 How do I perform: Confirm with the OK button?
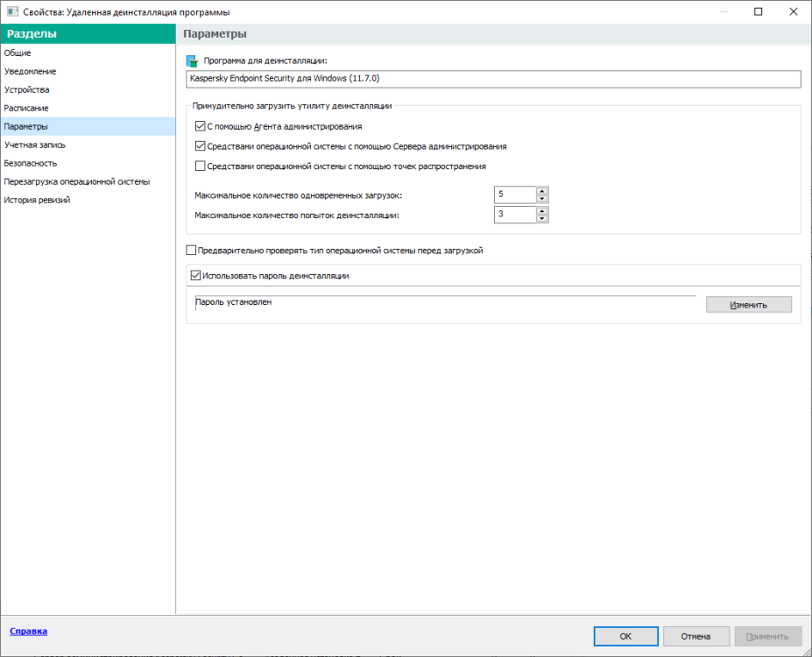625,636
